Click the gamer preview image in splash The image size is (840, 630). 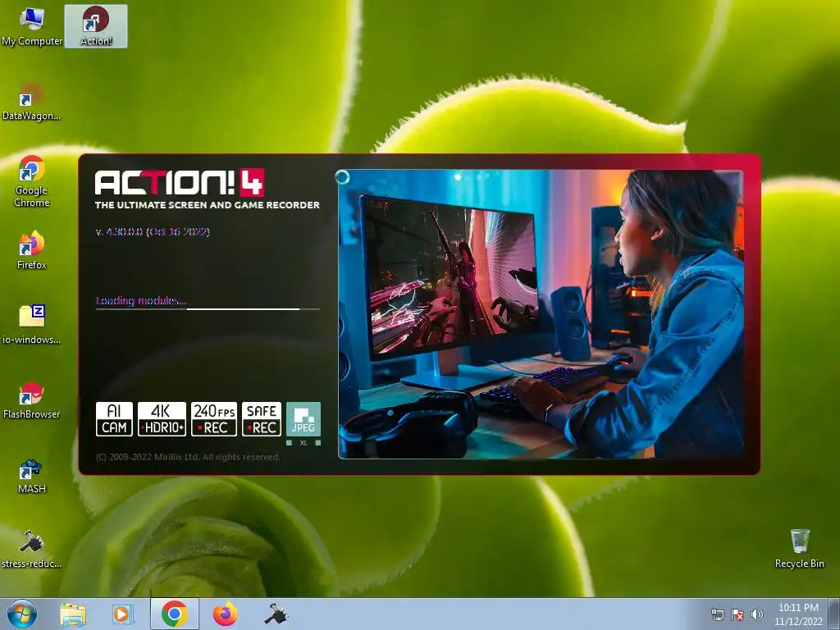pos(541,314)
